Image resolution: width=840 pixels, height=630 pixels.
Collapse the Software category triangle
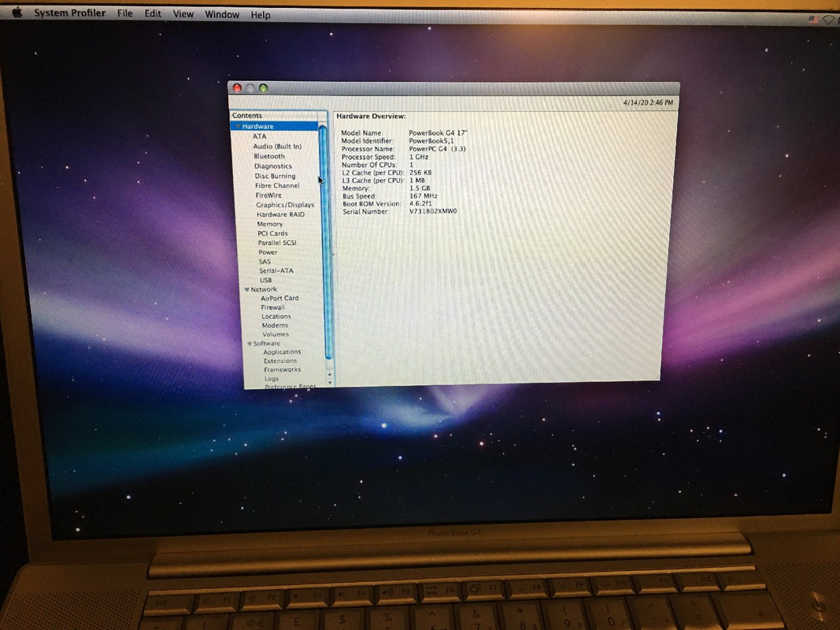[250, 343]
